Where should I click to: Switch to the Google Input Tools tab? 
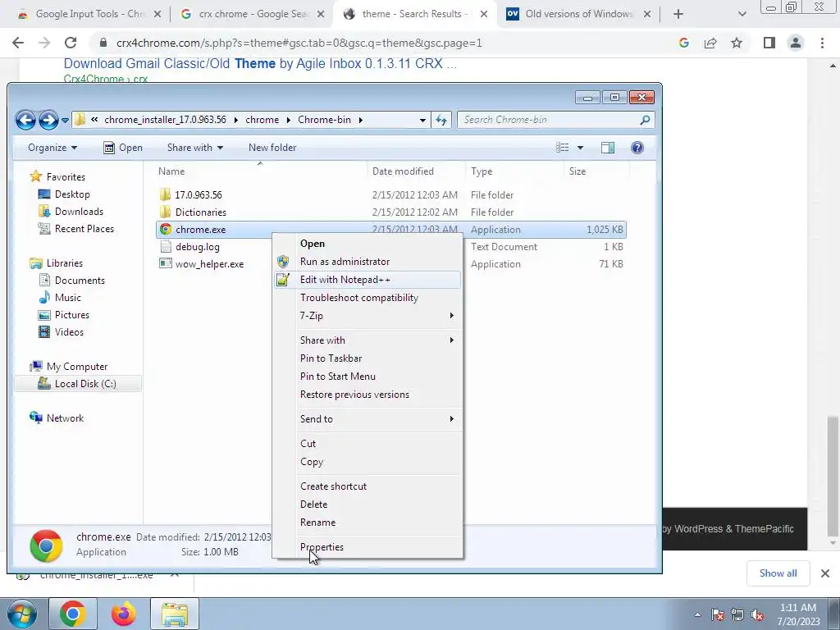point(89,14)
